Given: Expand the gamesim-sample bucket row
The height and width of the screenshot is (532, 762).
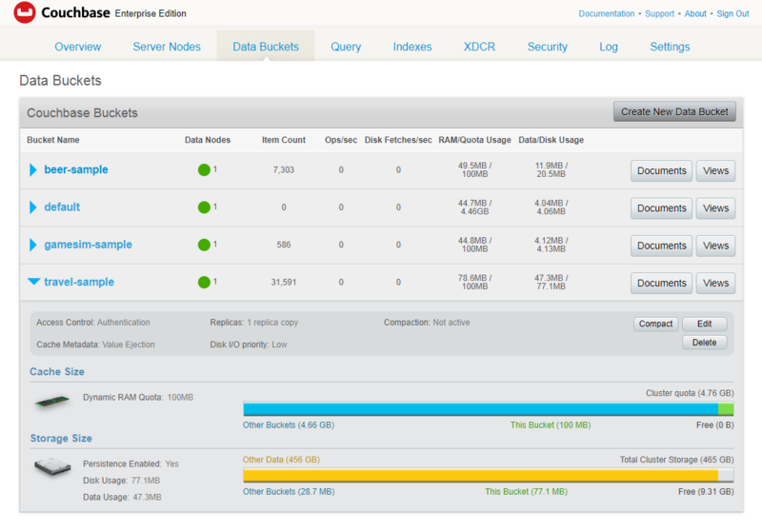Looking at the screenshot, I should pyautogui.click(x=33, y=245).
